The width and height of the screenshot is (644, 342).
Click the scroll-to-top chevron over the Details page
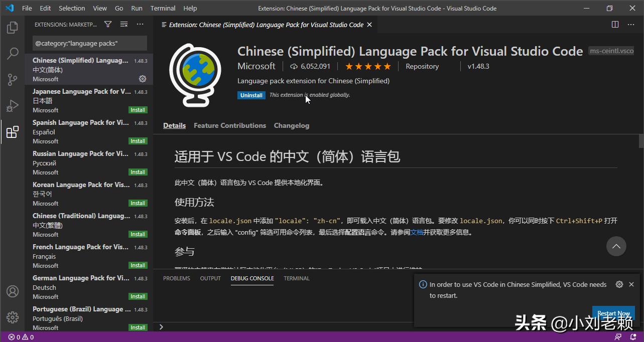point(616,246)
